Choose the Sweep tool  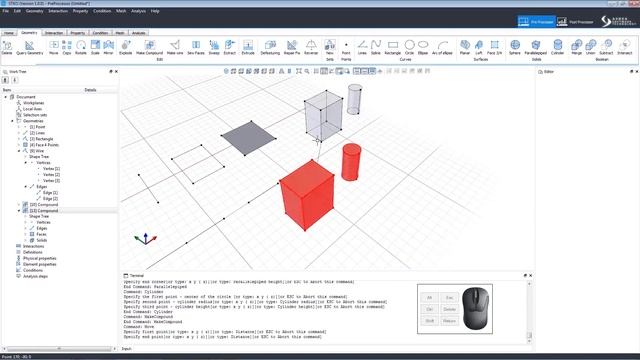[214, 47]
